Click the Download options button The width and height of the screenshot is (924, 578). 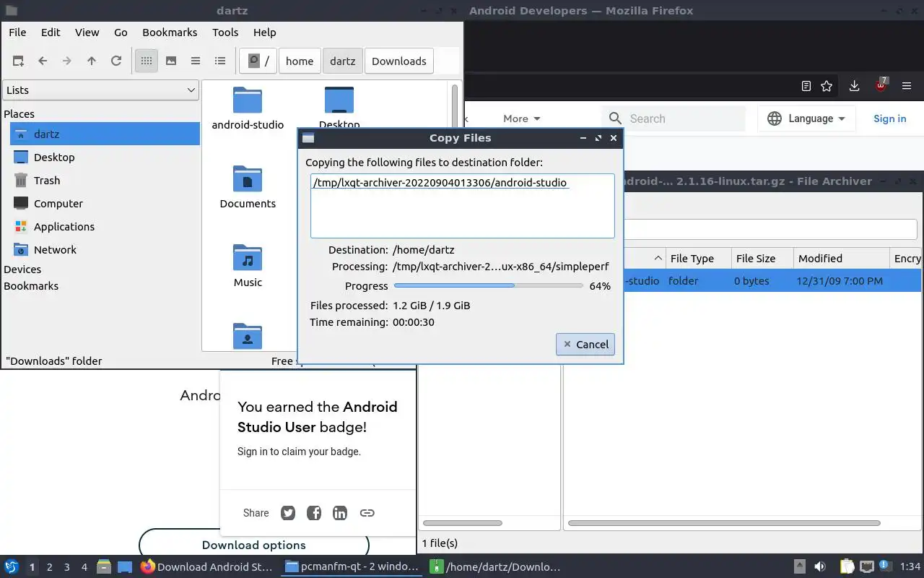click(253, 545)
